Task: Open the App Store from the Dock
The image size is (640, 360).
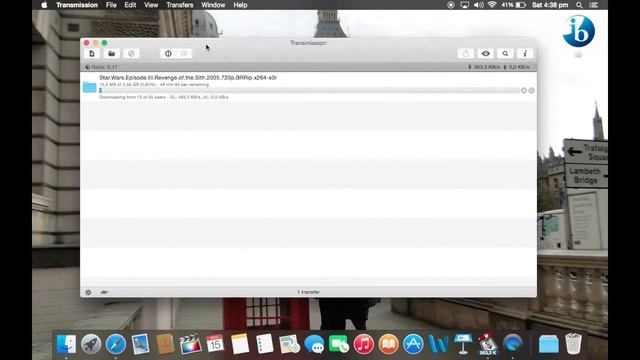Action: (x=413, y=344)
